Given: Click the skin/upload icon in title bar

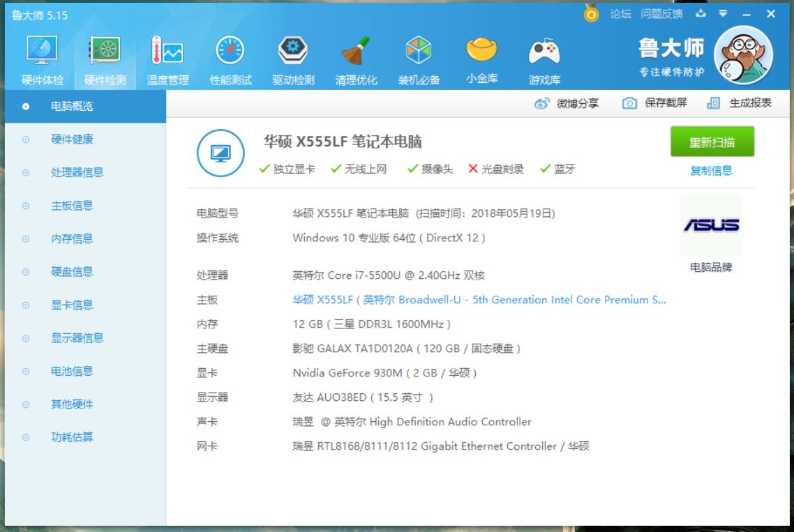Looking at the screenshot, I should click(701, 14).
